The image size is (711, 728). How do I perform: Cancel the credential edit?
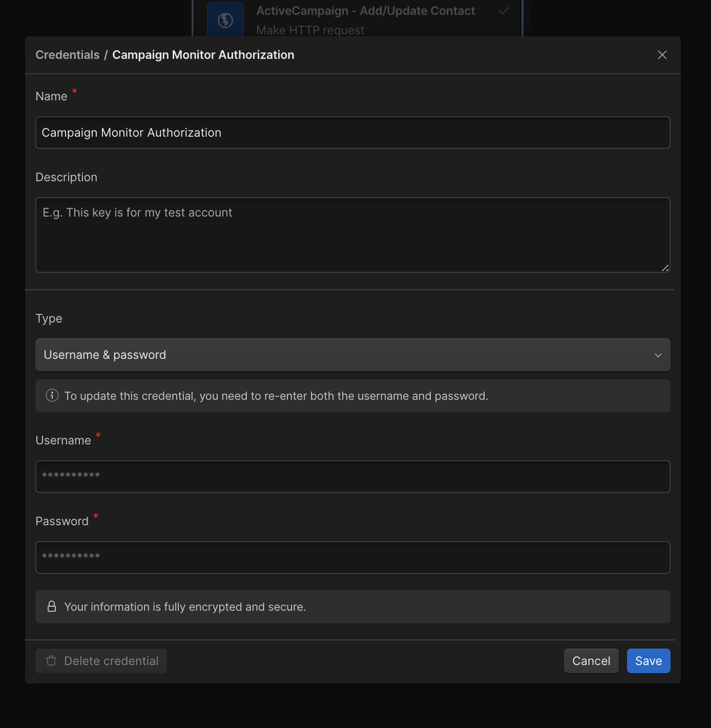pos(591,661)
